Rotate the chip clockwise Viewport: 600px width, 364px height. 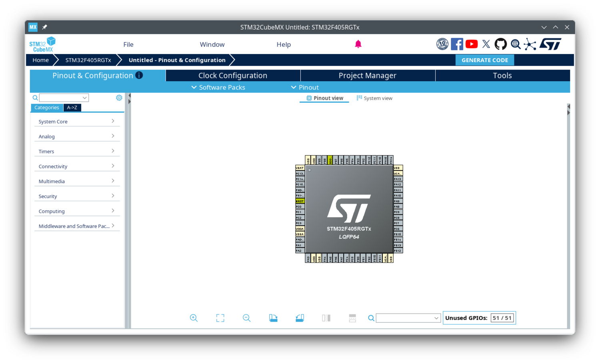(x=273, y=318)
